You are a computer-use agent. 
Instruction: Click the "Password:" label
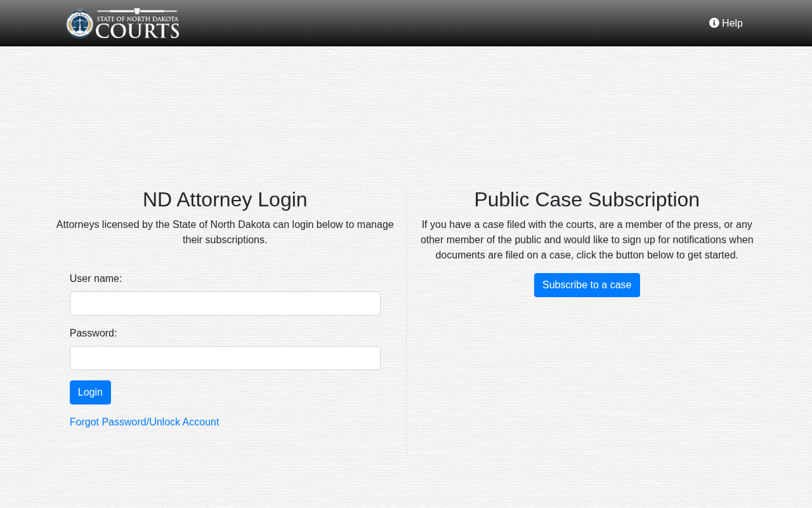coord(93,333)
